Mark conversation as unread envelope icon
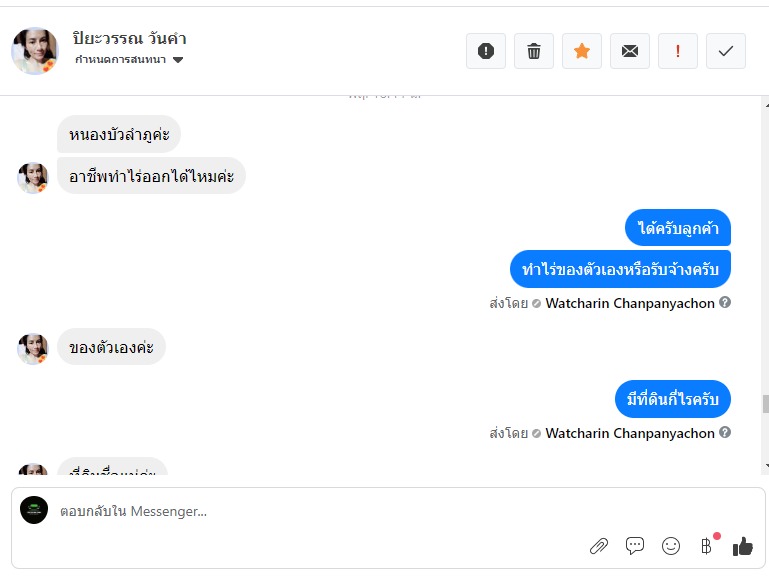The width and height of the screenshot is (769, 576). pyautogui.click(x=630, y=51)
